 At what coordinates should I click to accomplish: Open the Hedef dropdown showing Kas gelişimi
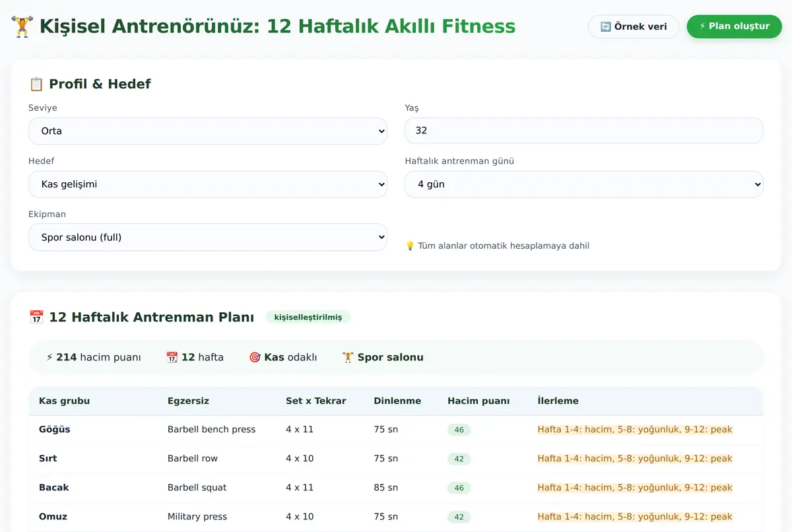click(208, 184)
